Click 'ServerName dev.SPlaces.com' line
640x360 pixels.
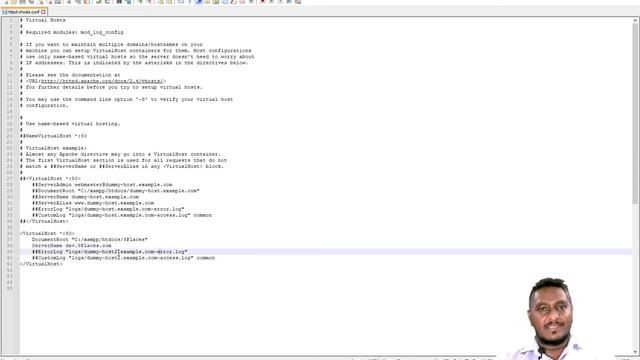72,246
